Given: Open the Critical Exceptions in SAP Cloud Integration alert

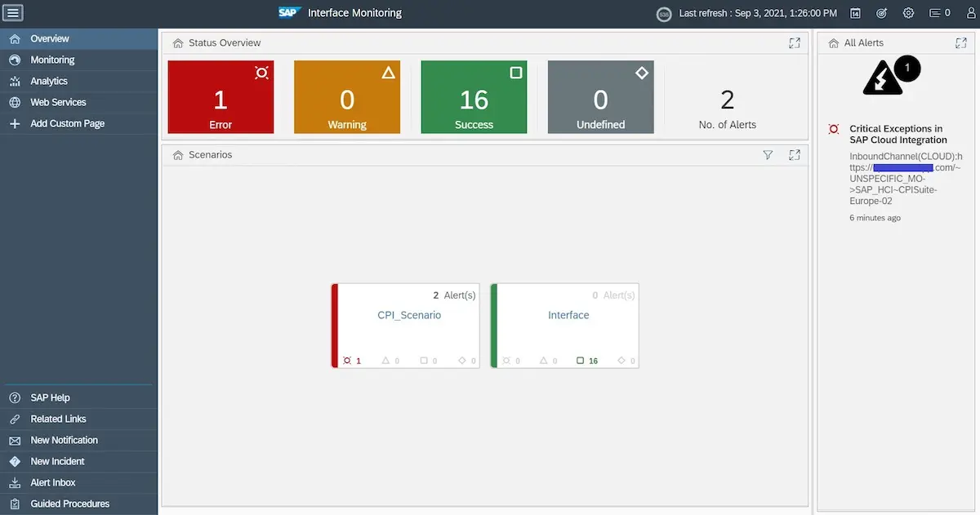Looking at the screenshot, I should coord(898,135).
